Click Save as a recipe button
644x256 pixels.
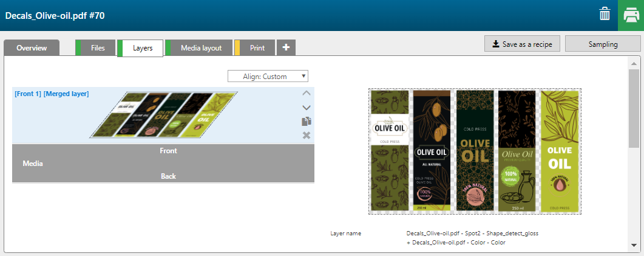point(522,44)
